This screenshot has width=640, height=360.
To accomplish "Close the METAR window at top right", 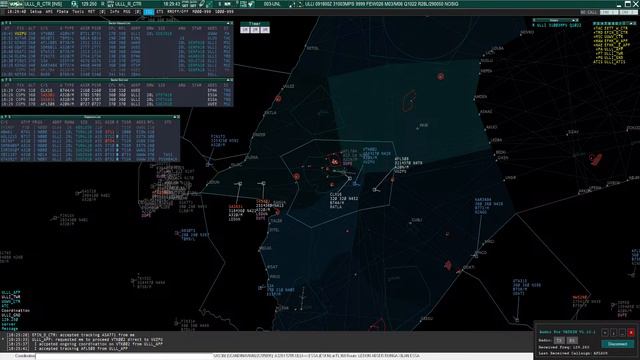I will [x=578, y=20].
